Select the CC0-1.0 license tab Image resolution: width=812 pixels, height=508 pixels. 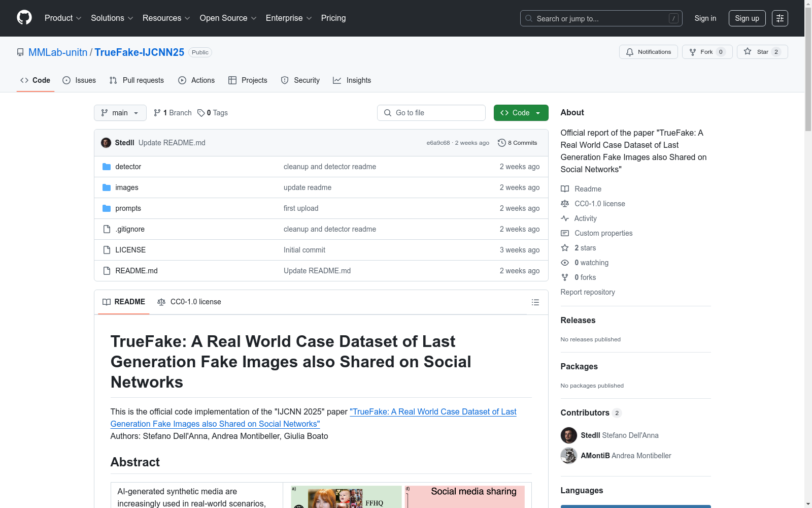point(189,302)
